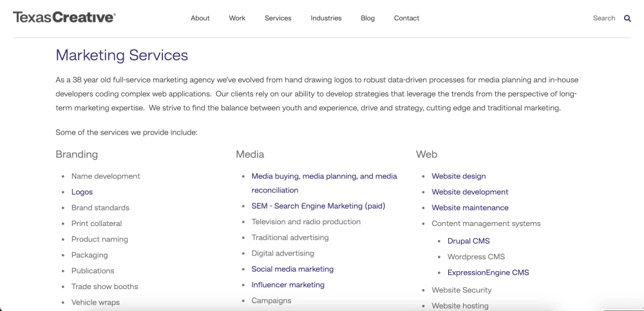The image size is (644, 311).
Task: Click 'Some of the services we provide include' text
Action: click(x=126, y=133)
